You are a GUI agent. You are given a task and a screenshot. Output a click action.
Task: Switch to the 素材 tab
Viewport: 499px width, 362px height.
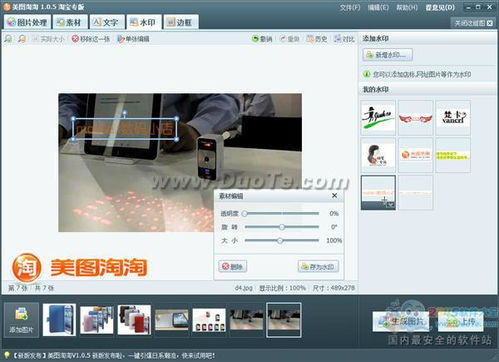(x=69, y=22)
